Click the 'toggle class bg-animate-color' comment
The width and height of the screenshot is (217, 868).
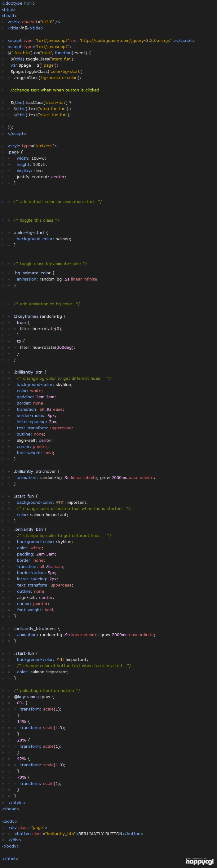pyautogui.click(x=50, y=264)
